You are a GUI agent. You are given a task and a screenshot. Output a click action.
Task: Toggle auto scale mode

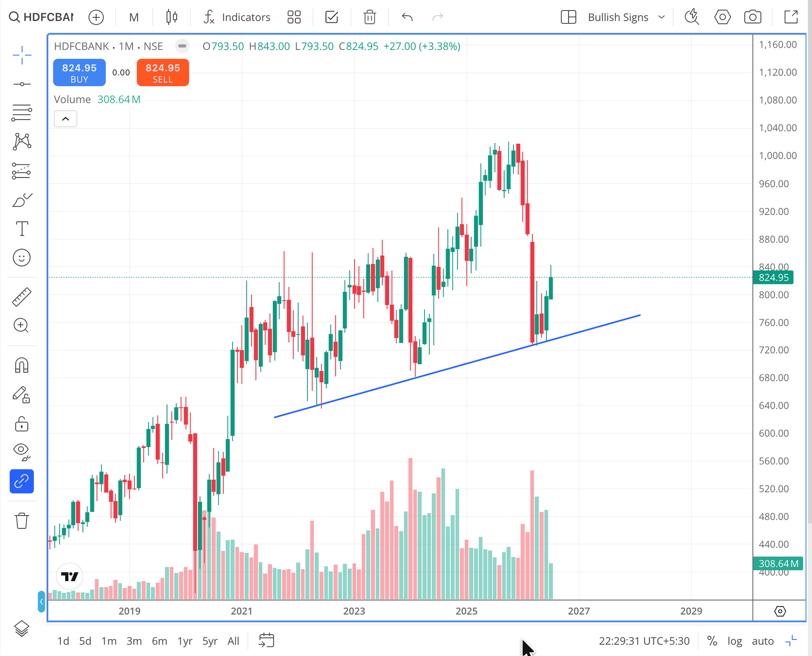click(763, 641)
